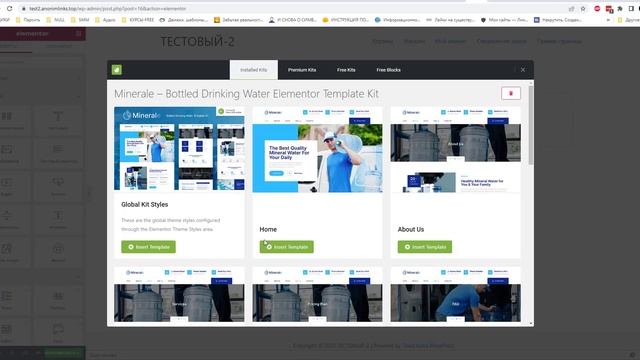Open the Services template thumbnail

[x=179, y=294]
